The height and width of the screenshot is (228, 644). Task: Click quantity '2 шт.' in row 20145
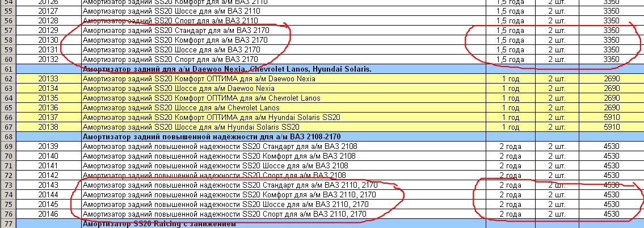[557, 205]
